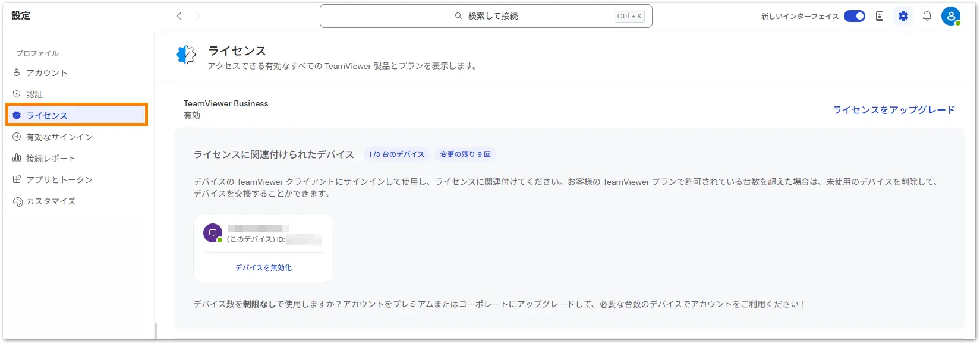Click デバイスを無効化 on the device card
The image size is (980, 344).
point(263,268)
